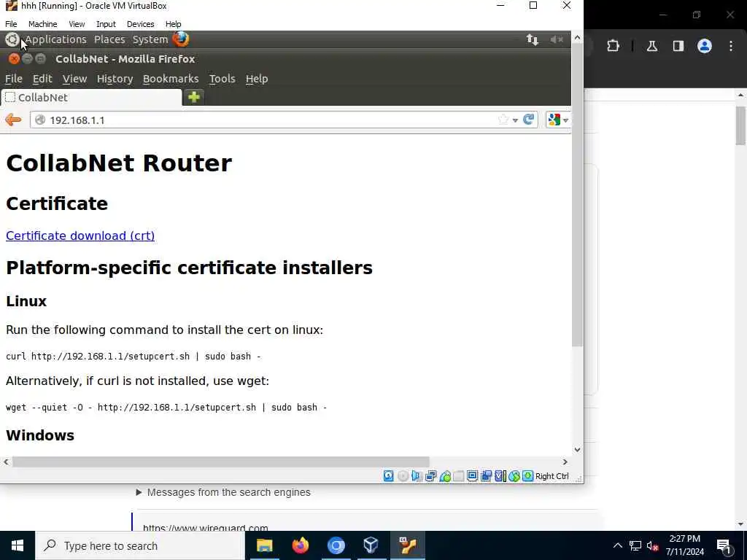Open the GNOME Applications menu
This screenshot has width=747, height=560.
[55, 39]
